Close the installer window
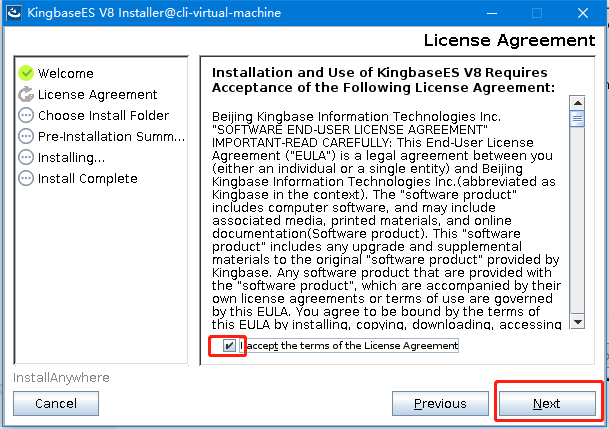609x429 pixels. click(583, 13)
